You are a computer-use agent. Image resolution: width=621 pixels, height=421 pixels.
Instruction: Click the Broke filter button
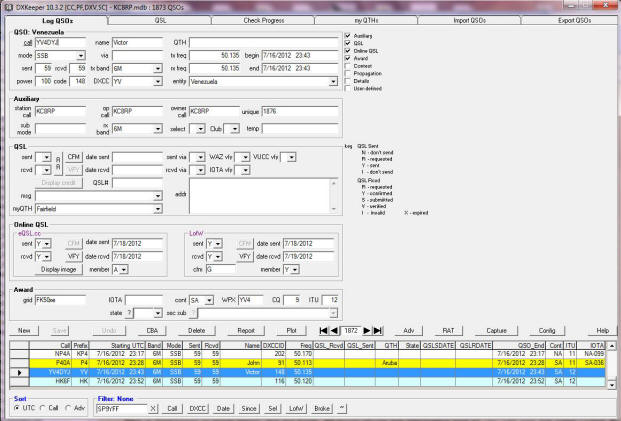322,408
